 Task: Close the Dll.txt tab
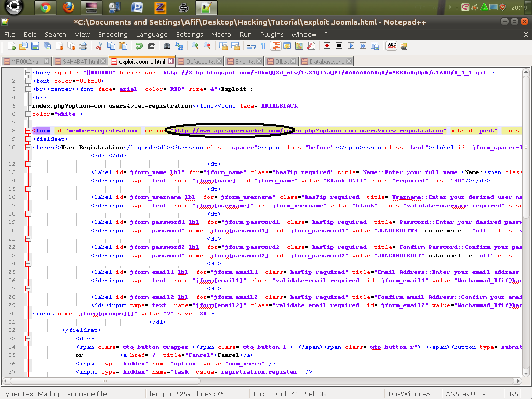[x=293, y=61]
